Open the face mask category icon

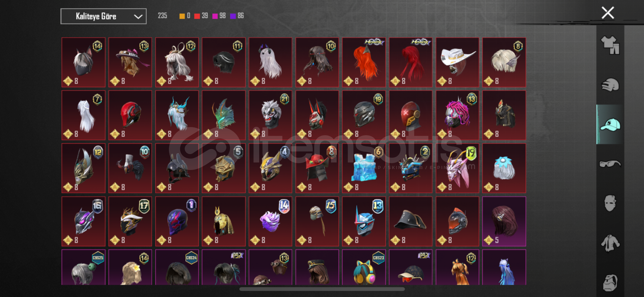(x=610, y=203)
